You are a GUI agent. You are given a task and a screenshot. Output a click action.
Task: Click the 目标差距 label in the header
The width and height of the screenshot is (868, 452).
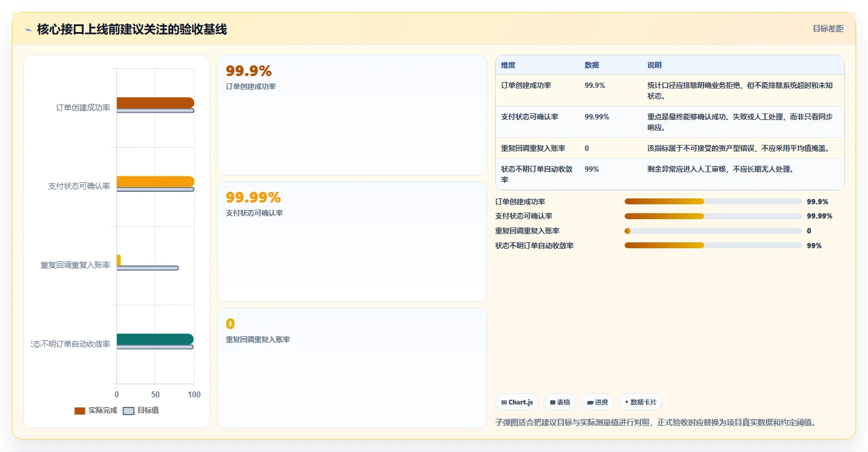[828, 29]
